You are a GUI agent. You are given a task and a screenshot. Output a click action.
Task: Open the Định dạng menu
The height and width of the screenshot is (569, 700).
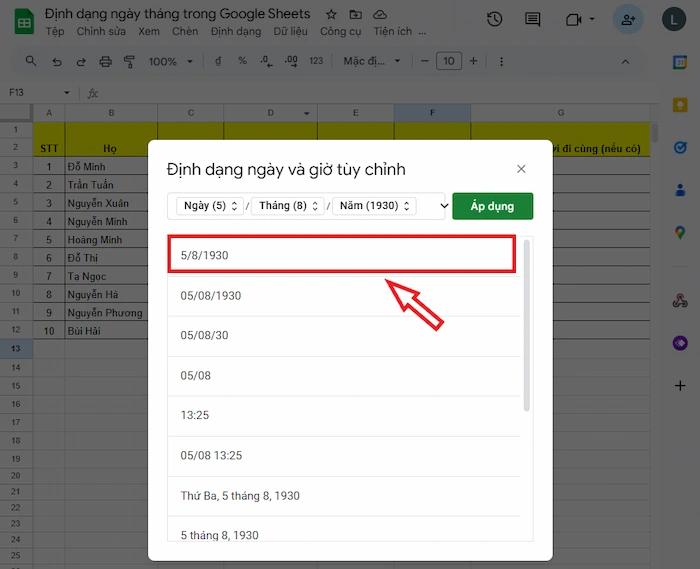236,32
